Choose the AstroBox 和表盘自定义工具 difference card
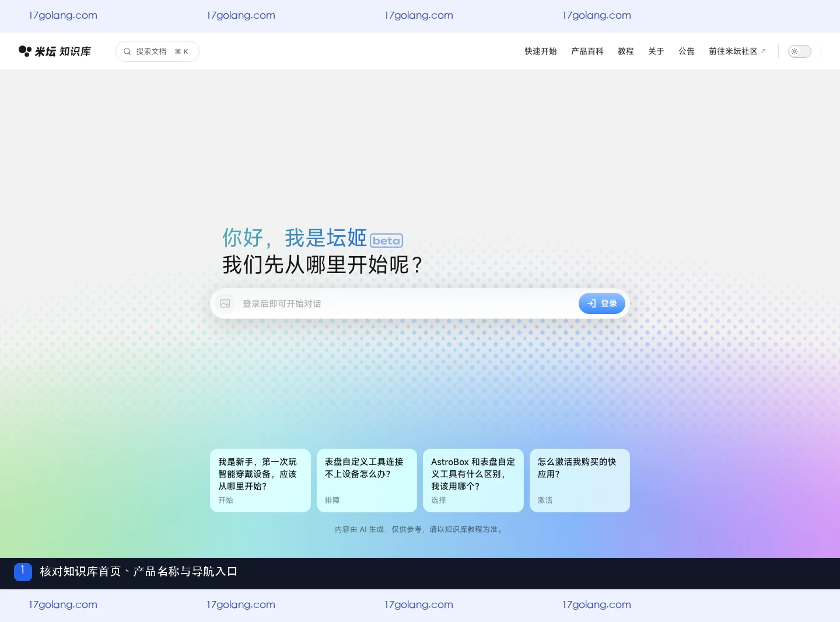This screenshot has height=622, width=840. (x=473, y=480)
